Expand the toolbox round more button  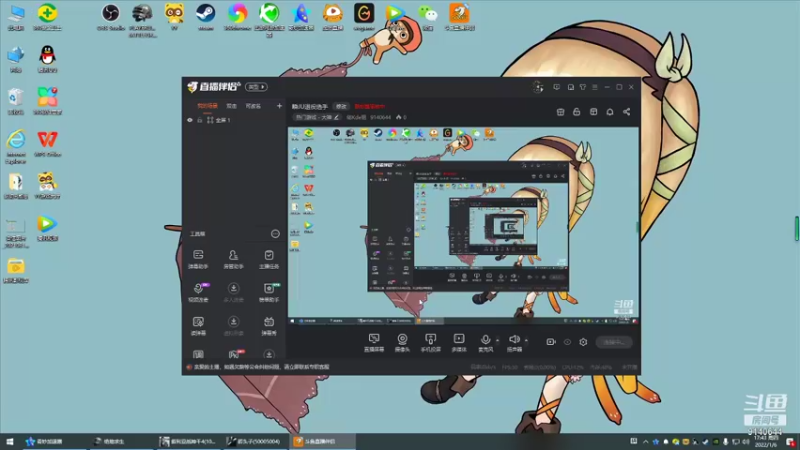tap(275, 234)
